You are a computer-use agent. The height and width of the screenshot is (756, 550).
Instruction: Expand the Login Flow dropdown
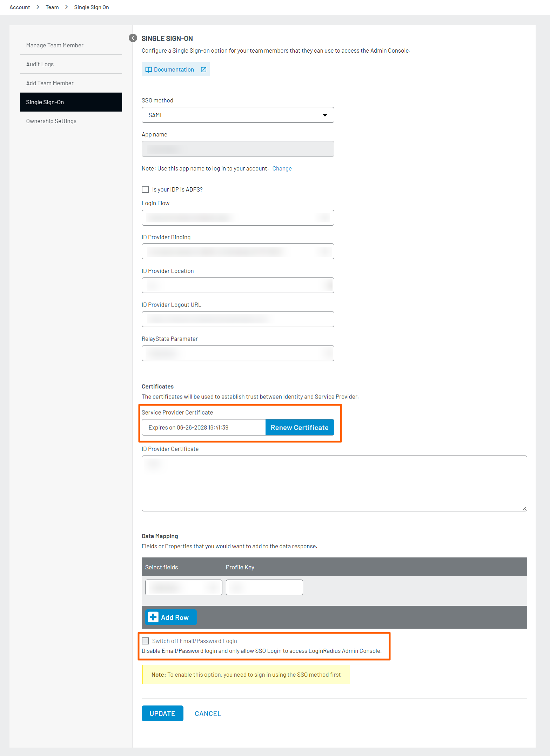tap(237, 218)
